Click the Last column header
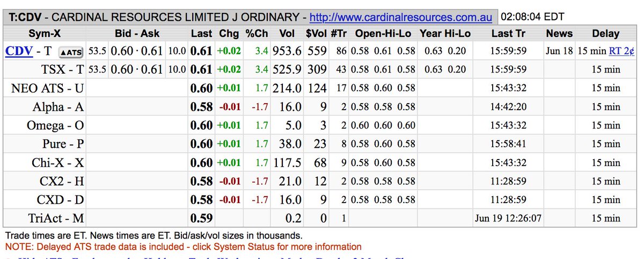644x259 pixels. point(202,33)
